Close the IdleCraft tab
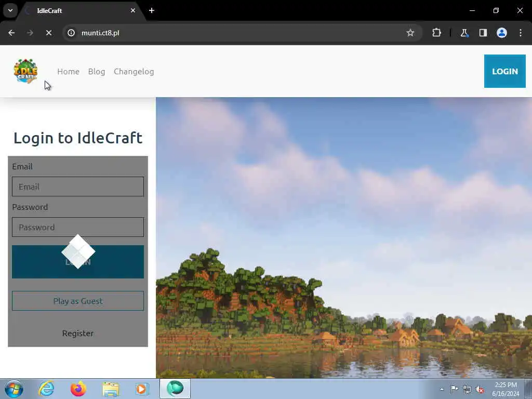Screen dimensions: 532x399 tap(133, 10)
